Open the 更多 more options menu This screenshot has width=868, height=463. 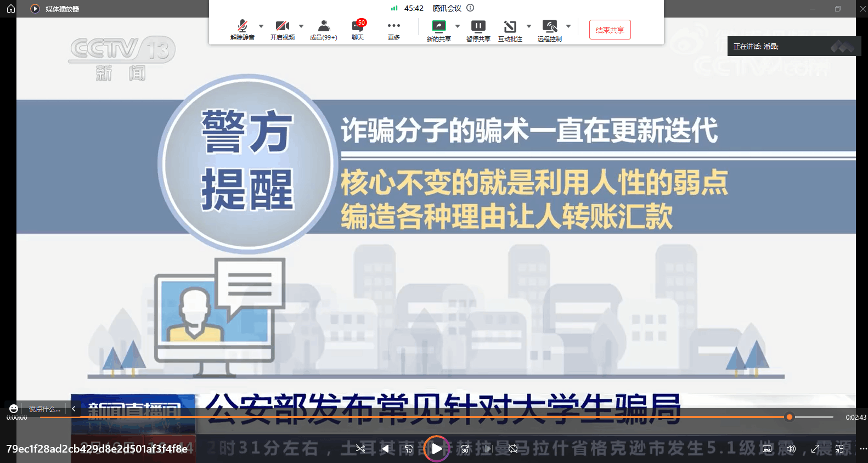point(394,30)
